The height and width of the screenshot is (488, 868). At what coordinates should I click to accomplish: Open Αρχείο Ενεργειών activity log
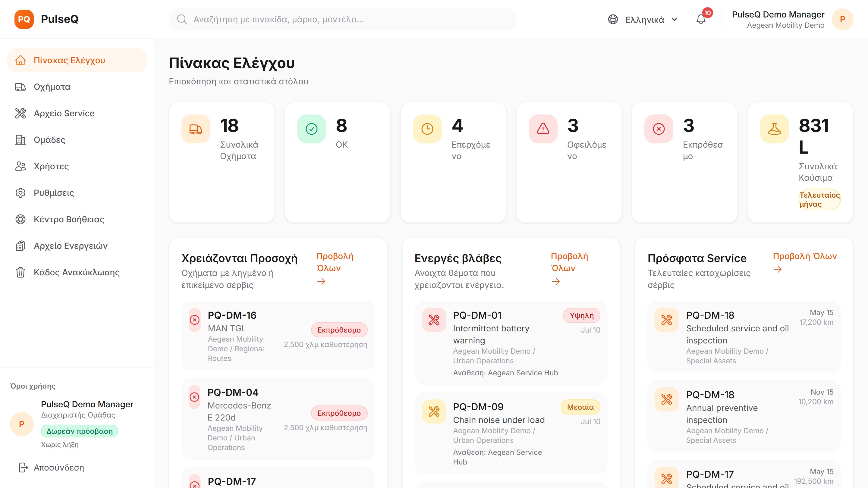(x=77, y=246)
